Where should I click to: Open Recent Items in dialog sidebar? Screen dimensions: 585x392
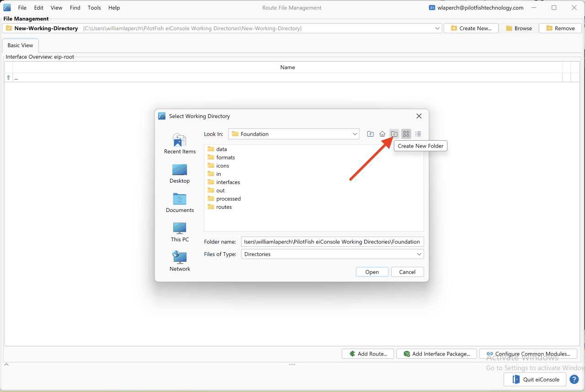[x=180, y=144]
